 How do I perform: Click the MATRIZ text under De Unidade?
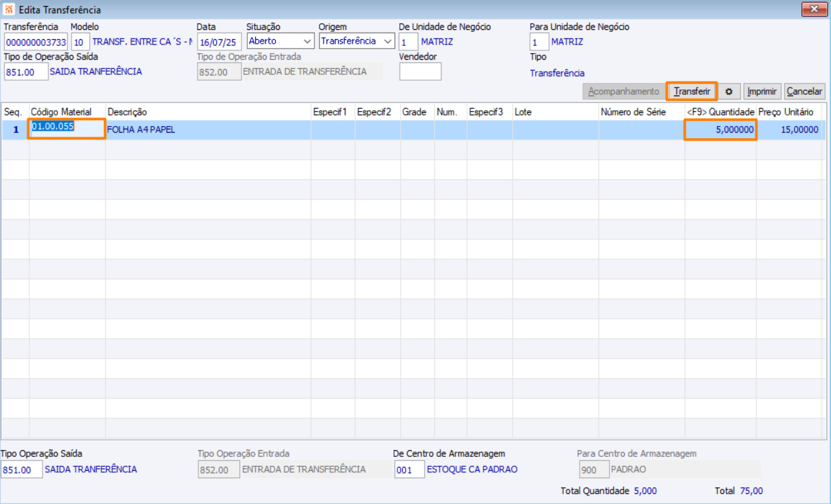pyautogui.click(x=437, y=42)
